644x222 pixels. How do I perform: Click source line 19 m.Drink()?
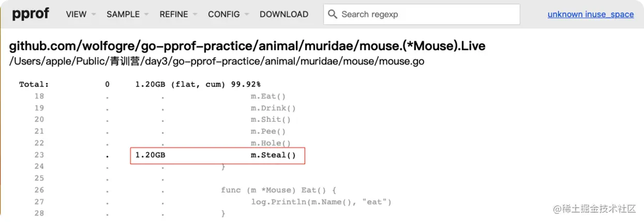pos(273,108)
